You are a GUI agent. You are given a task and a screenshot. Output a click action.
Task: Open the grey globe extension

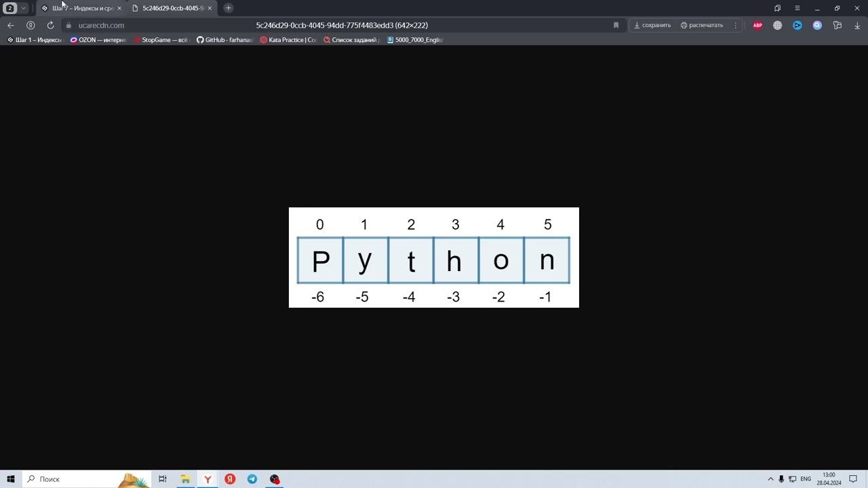(x=777, y=25)
